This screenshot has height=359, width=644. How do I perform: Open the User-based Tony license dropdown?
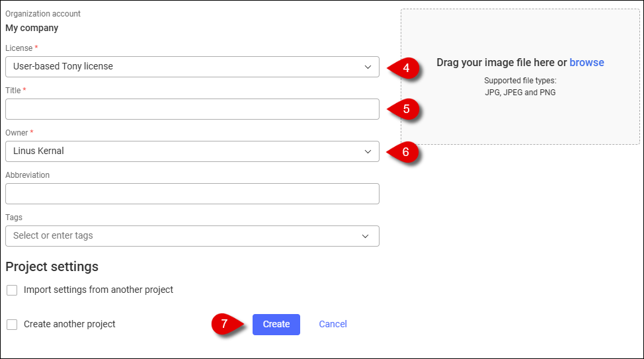point(192,67)
